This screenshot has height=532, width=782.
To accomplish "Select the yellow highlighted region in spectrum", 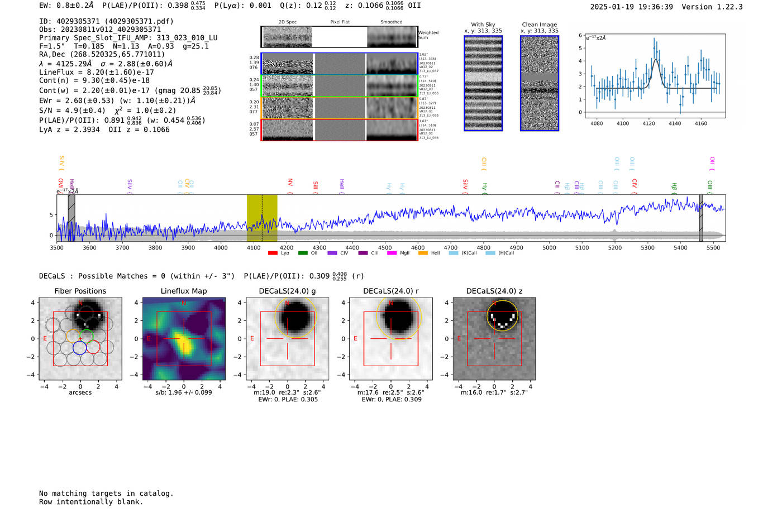I will click(x=262, y=218).
